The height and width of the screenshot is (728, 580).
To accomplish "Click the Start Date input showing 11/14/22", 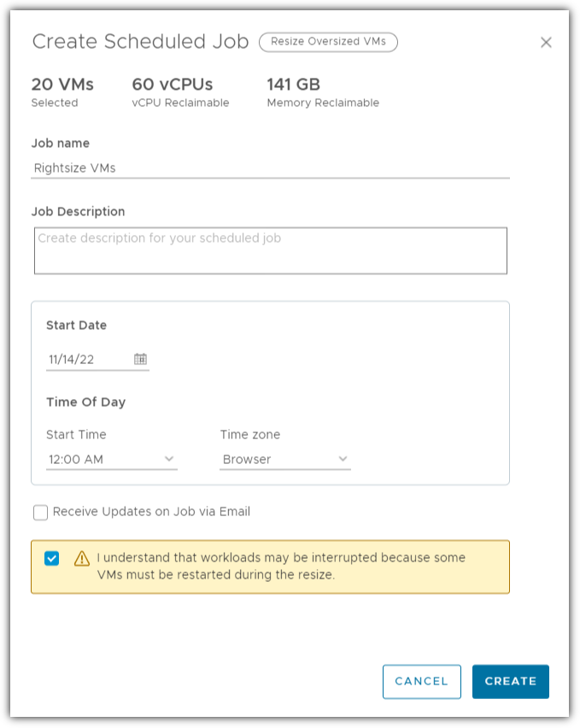I will [87, 360].
